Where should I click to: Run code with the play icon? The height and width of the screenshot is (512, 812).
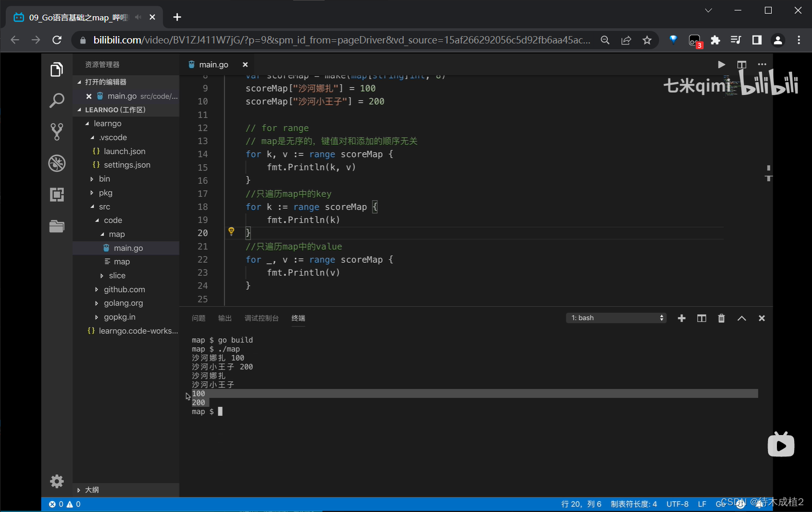click(721, 64)
